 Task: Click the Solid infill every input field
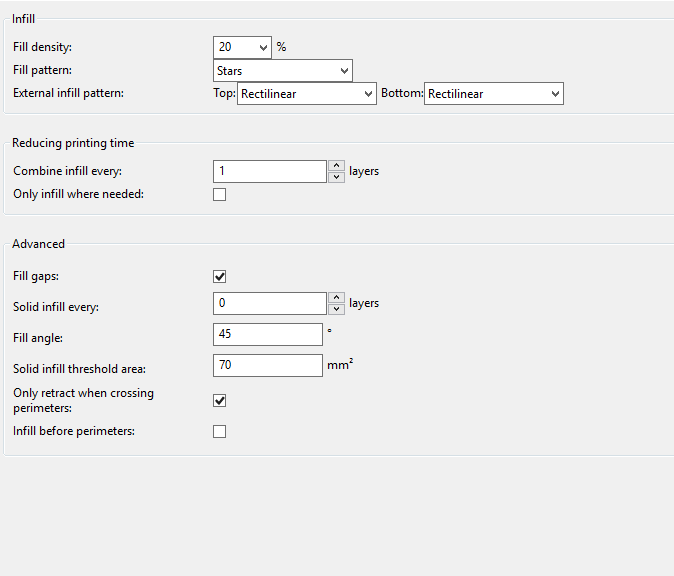tap(270, 303)
